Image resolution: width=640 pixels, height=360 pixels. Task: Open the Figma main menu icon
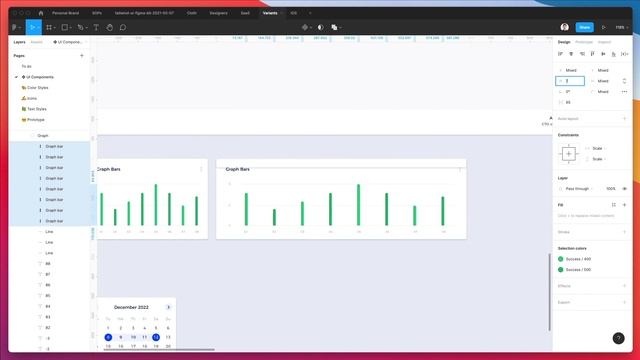(14, 27)
